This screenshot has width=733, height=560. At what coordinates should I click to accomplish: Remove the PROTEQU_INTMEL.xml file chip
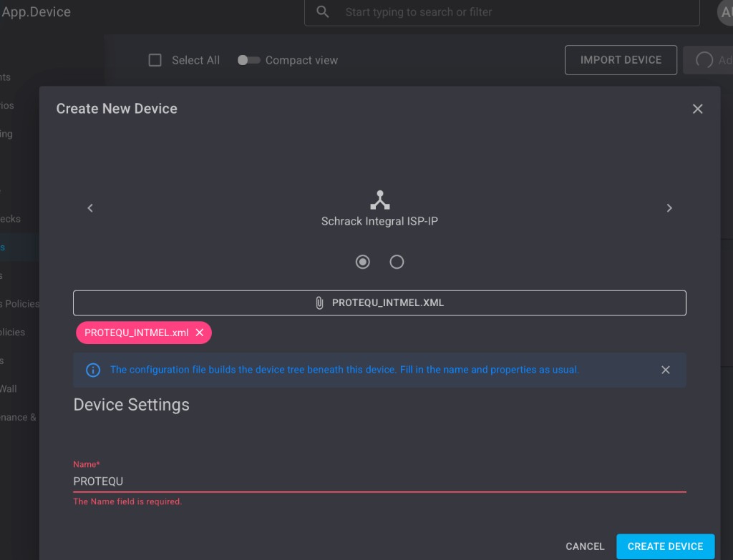coord(200,333)
